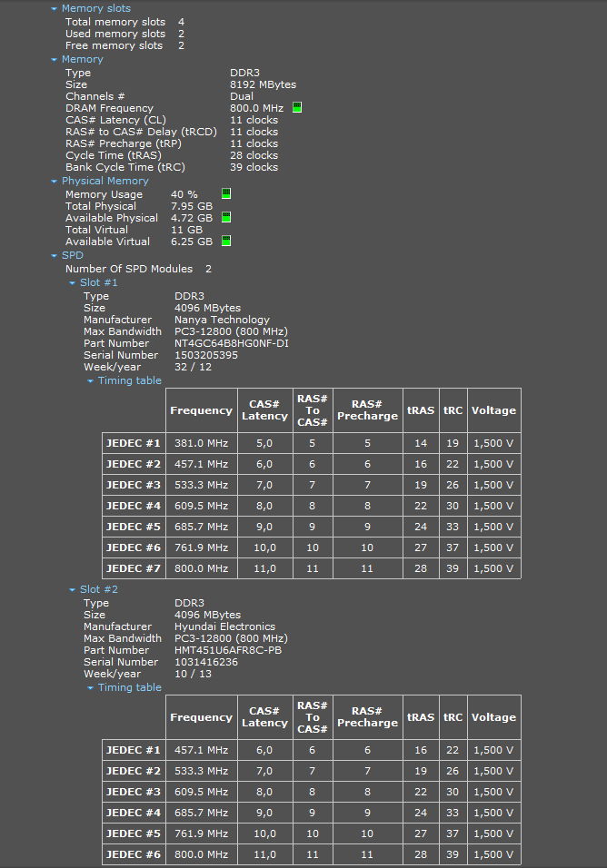The width and height of the screenshot is (607, 868).
Task: Click the Channels # Dual value
Action: click(x=242, y=96)
